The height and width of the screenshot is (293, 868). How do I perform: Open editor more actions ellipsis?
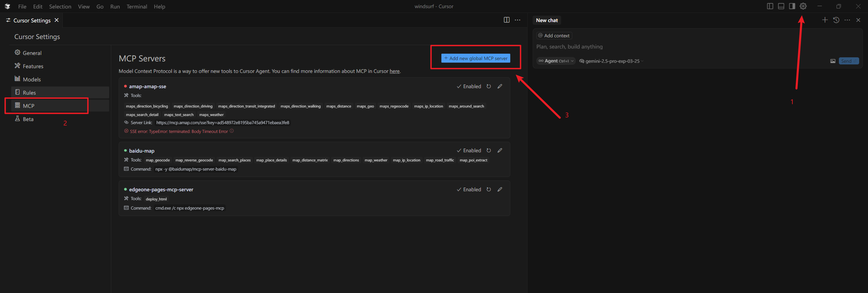click(517, 20)
